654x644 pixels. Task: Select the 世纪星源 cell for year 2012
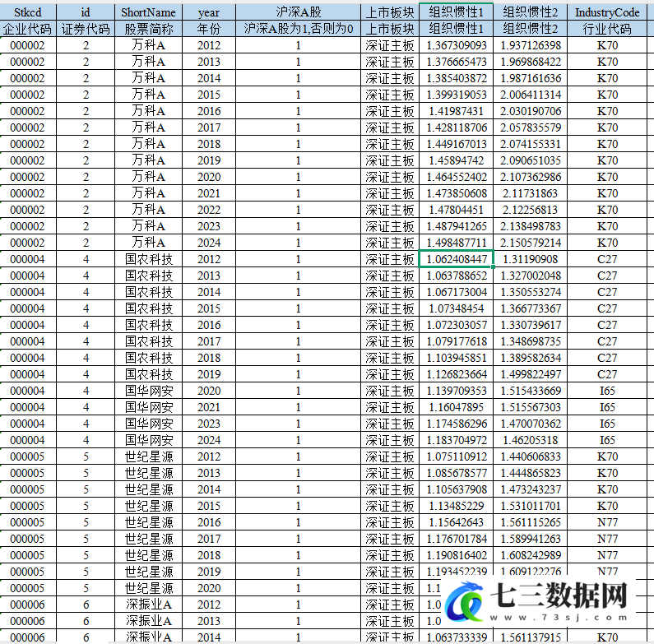148,456
